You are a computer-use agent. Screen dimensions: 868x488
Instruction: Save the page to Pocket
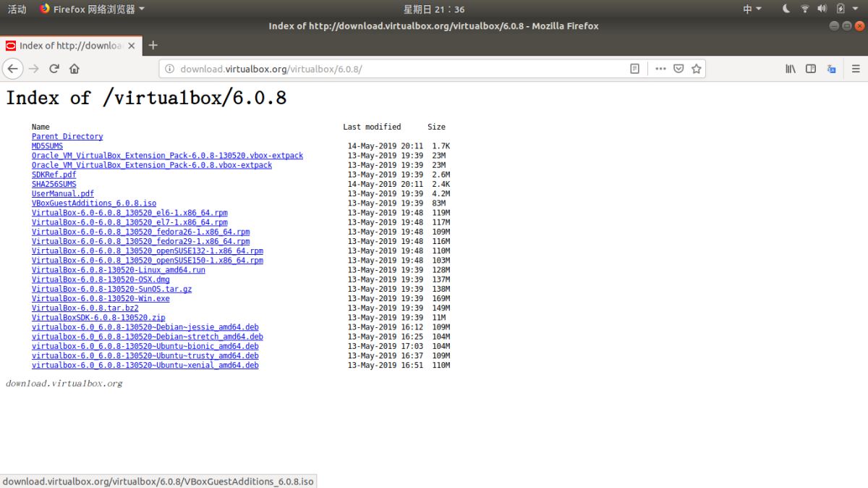click(x=678, y=69)
